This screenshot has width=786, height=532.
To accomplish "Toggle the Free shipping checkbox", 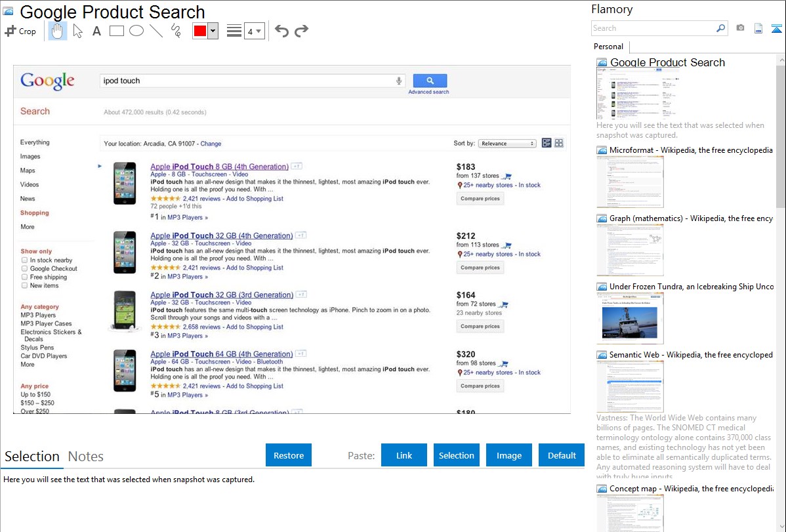I will (x=24, y=277).
